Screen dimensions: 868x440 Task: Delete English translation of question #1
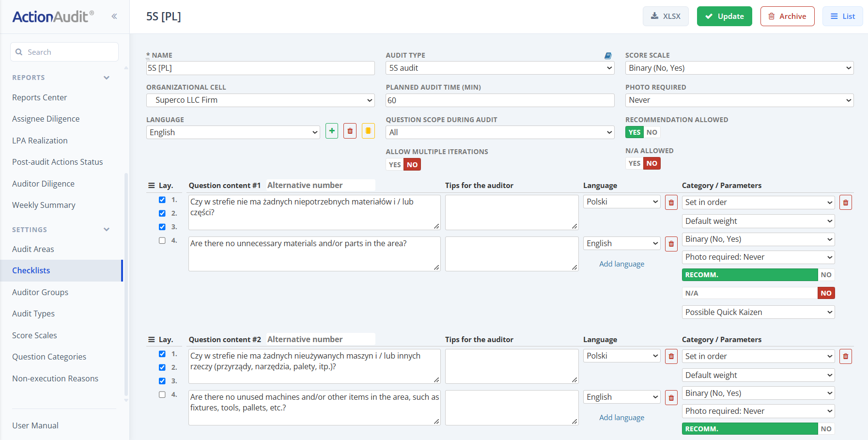(x=671, y=244)
